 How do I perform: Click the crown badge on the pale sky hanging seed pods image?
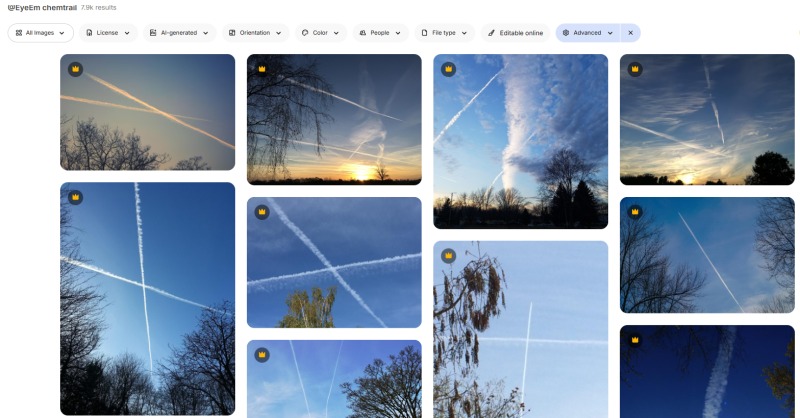click(448, 256)
